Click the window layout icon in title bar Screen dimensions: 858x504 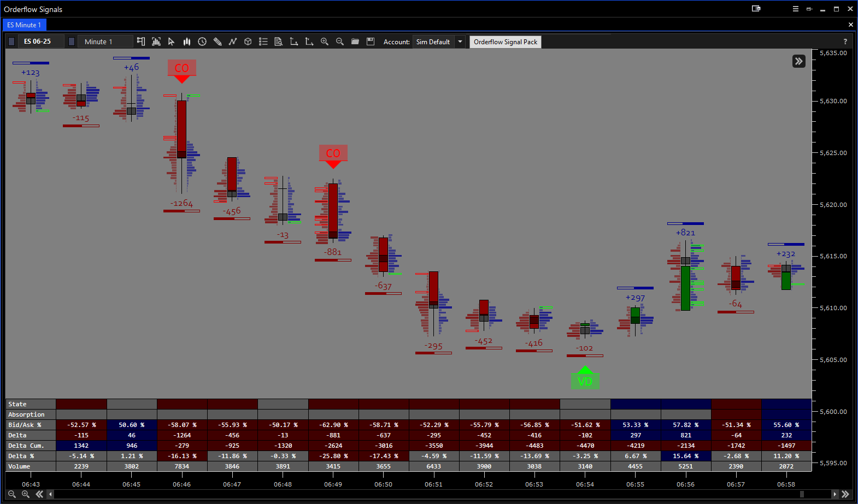tap(756, 9)
